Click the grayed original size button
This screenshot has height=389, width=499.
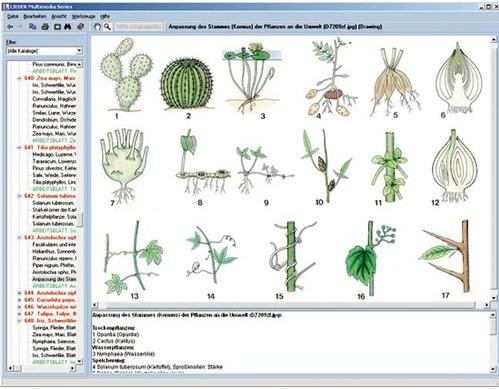click(138, 27)
